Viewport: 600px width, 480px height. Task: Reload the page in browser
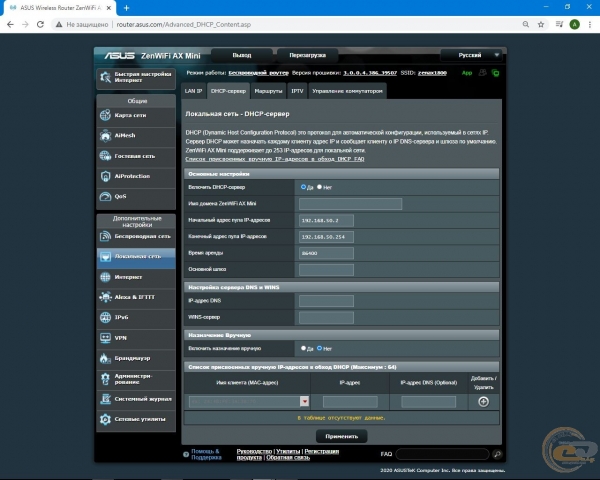tap(40, 24)
